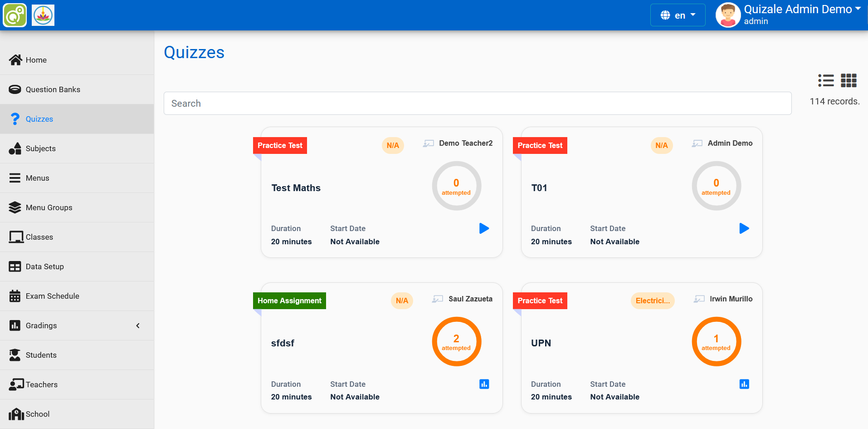This screenshot has width=868, height=429.
Task: Open report chart icon for UPN quiz
Action: [x=744, y=384]
